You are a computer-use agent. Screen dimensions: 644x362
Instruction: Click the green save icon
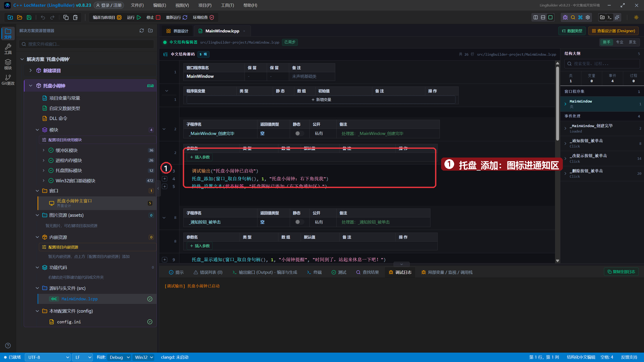(x=29, y=17)
